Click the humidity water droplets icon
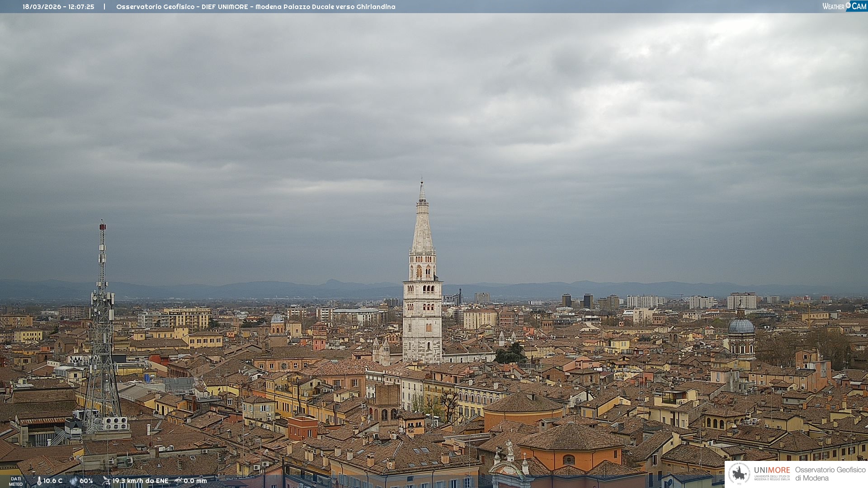Viewport: 868px width, 488px height. pyautogui.click(x=73, y=481)
